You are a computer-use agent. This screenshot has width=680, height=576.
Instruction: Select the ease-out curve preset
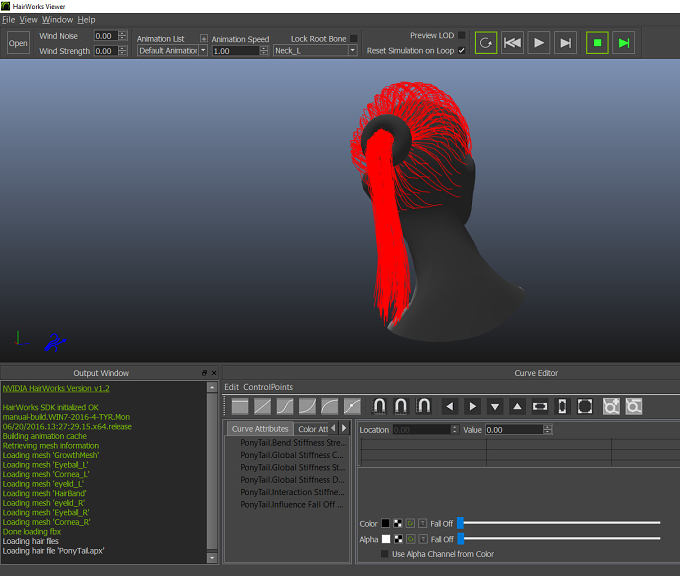pyautogui.click(x=330, y=406)
